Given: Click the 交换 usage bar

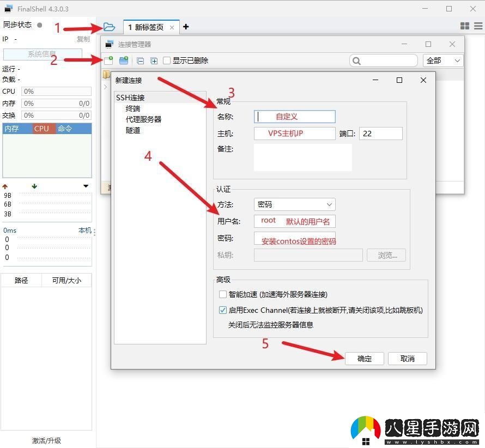Looking at the screenshot, I should click(x=56, y=116).
